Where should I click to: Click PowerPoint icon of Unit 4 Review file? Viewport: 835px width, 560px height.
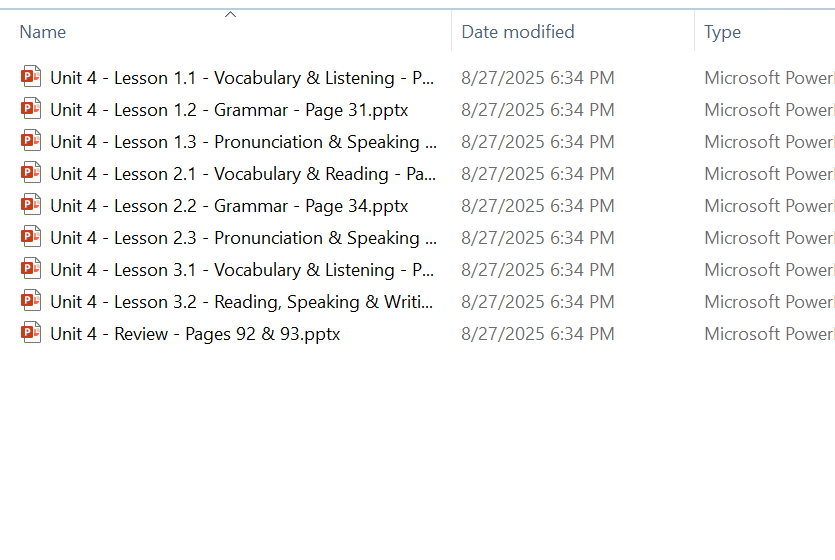tap(31, 333)
